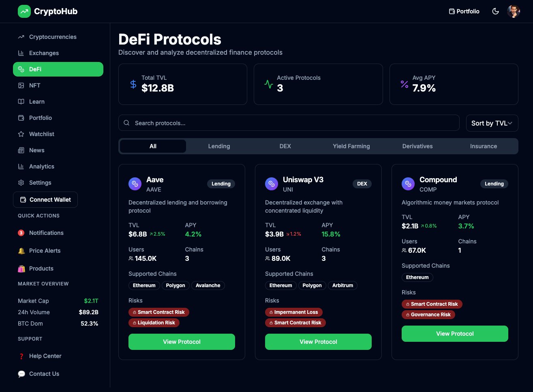Click View Protocol on Aave card
The height and width of the screenshot is (392, 533).
tap(182, 342)
